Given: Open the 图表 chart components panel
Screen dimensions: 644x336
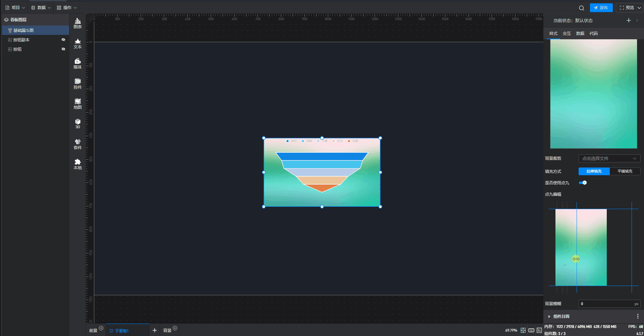Looking at the screenshot, I should pos(77,23).
